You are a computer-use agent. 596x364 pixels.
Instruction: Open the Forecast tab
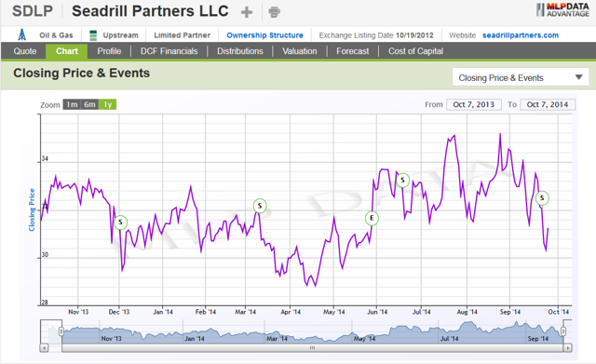click(x=352, y=51)
